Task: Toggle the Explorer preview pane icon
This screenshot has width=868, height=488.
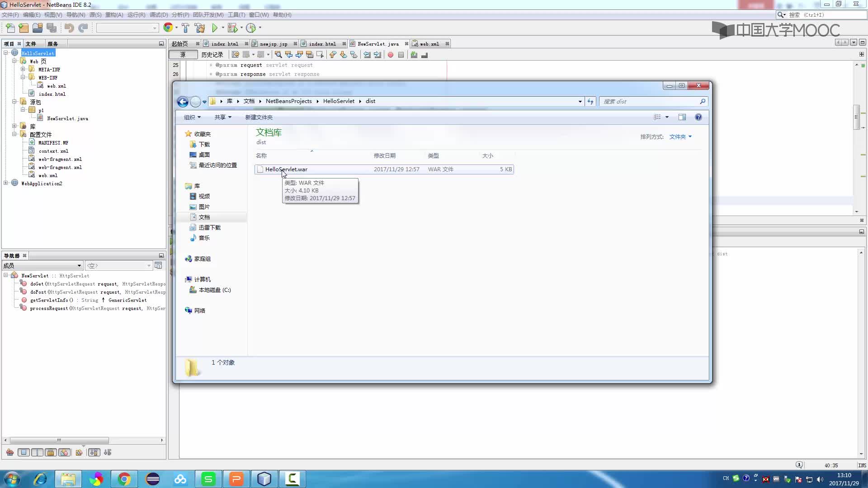Action: click(682, 117)
